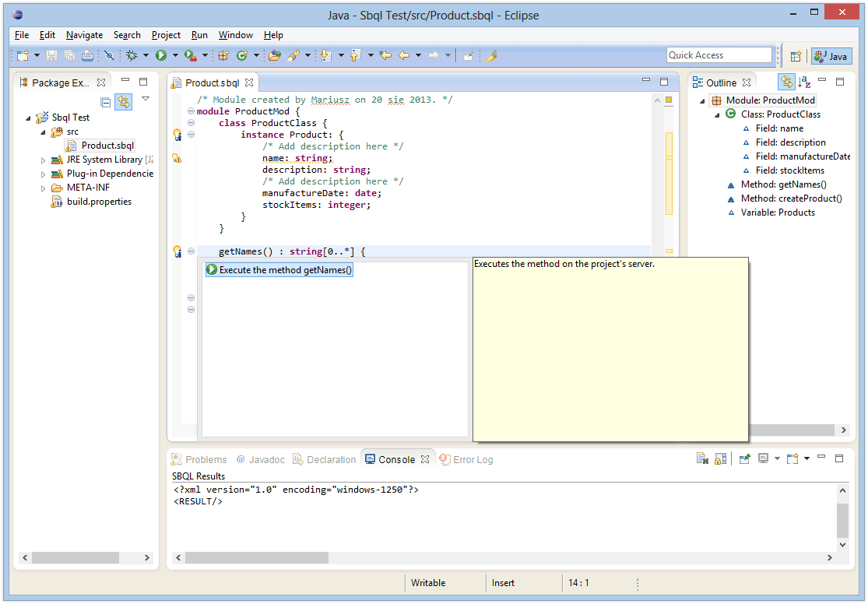Open the File menu

pyautogui.click(x=22, y=35)
